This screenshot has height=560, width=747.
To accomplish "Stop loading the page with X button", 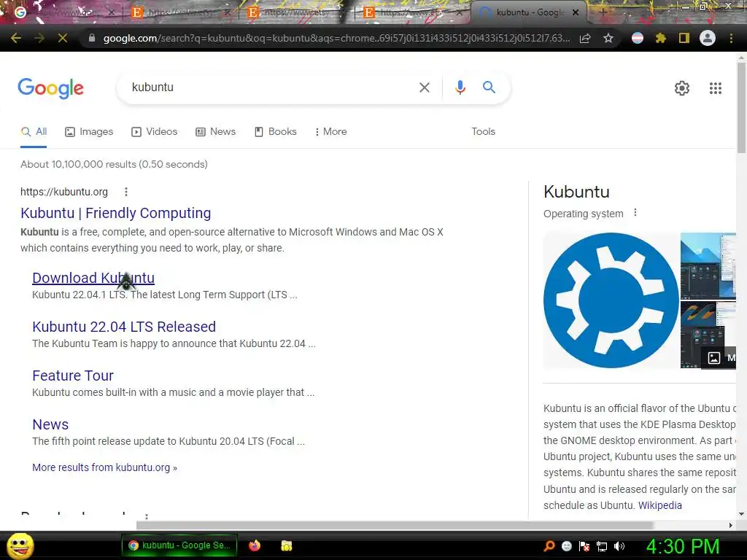I will [x=63, y=38].
